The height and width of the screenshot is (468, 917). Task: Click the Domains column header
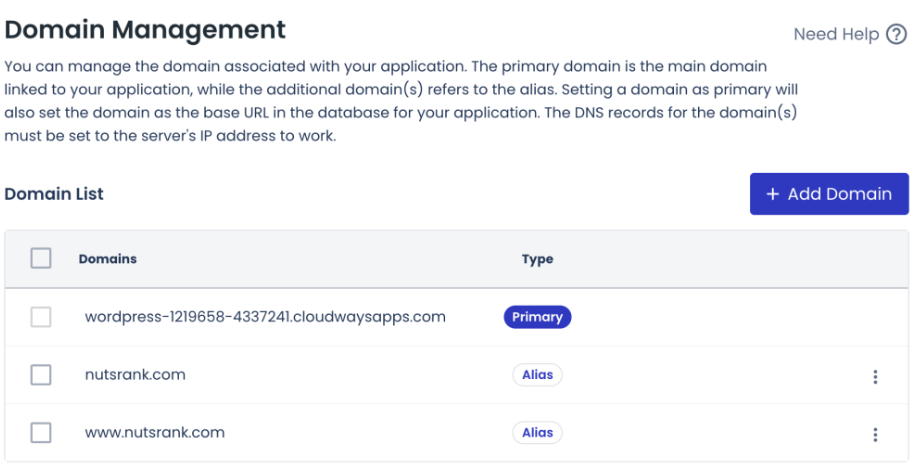(x=108, y=259)
